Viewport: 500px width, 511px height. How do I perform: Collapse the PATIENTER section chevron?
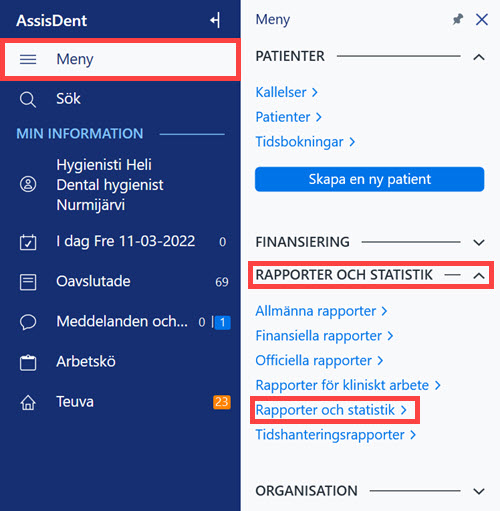coord(479,57)
